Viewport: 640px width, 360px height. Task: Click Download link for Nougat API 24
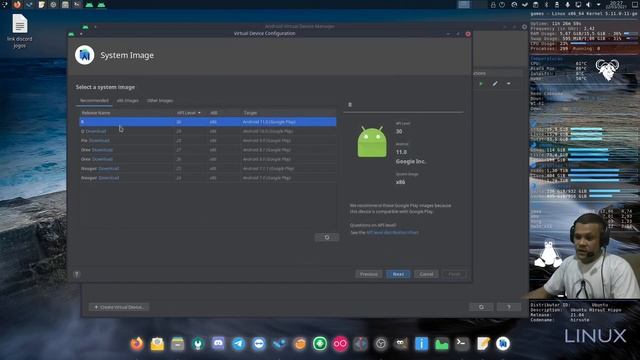pos(109,178)
